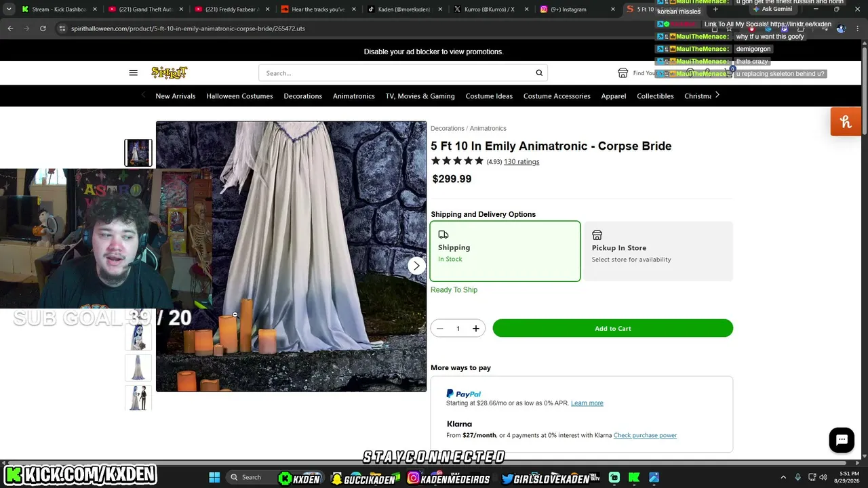Open TV, Movies & Gaming category

[x=420, y=96]
